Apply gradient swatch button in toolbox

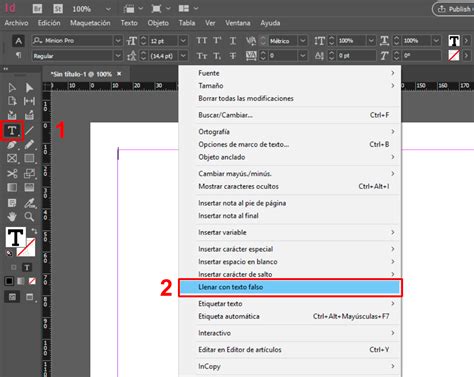(x=21, y=281)
